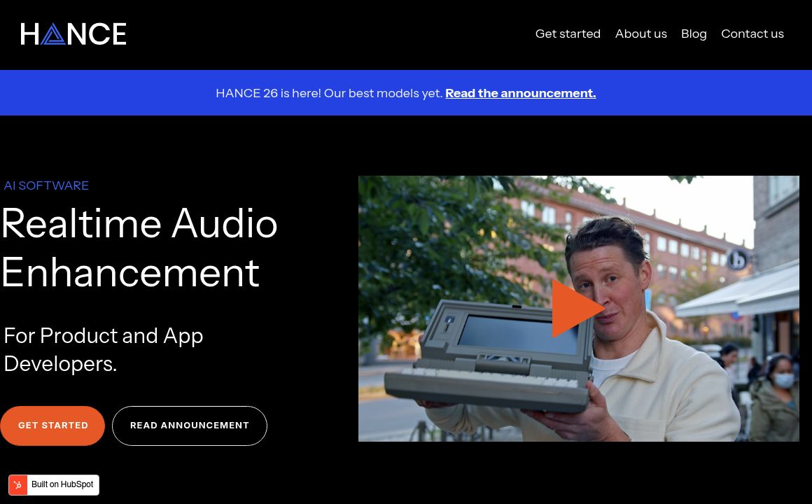Click the orange HubSpot sprocket icon
This screenshot has width=812, height=504.
click(x=18, y=485)
